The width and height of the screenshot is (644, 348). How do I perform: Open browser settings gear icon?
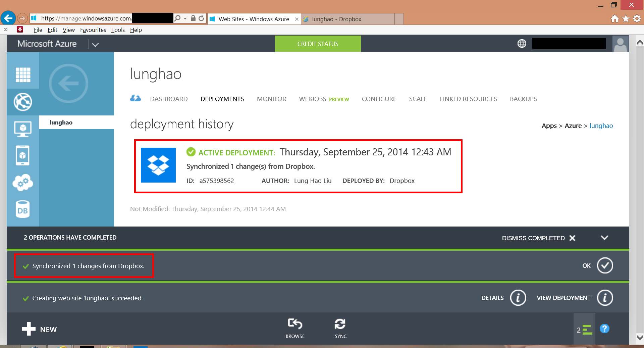637,19
